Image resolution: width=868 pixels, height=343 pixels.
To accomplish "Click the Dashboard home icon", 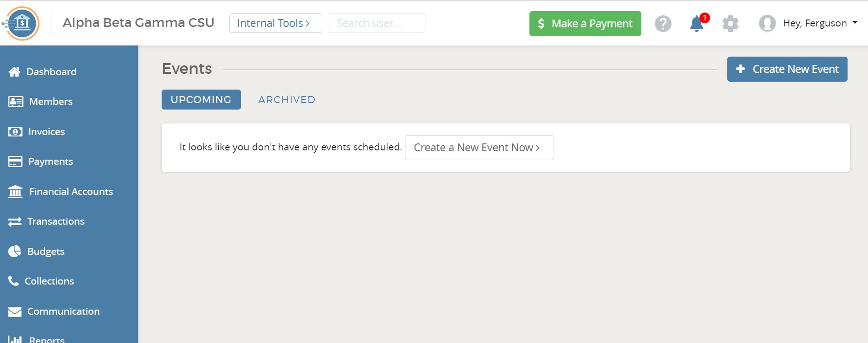I will pyautogui.click(x=14, y=71).
